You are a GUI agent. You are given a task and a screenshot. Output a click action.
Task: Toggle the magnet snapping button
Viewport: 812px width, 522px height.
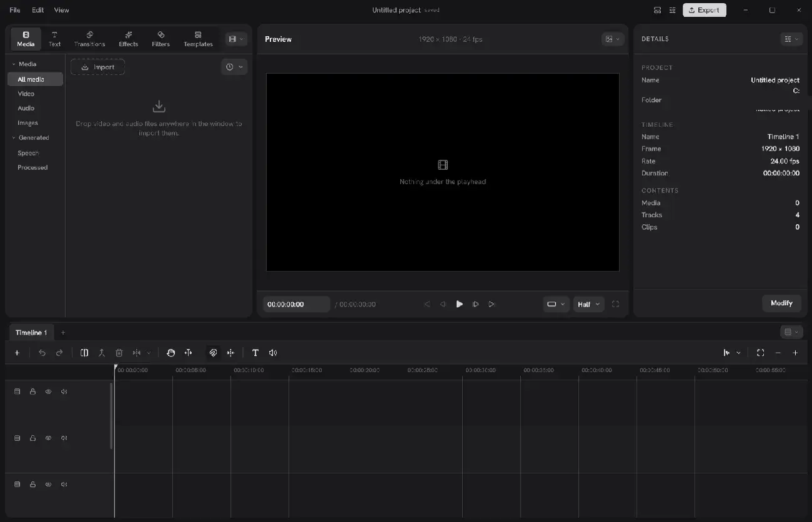(213, 353)
